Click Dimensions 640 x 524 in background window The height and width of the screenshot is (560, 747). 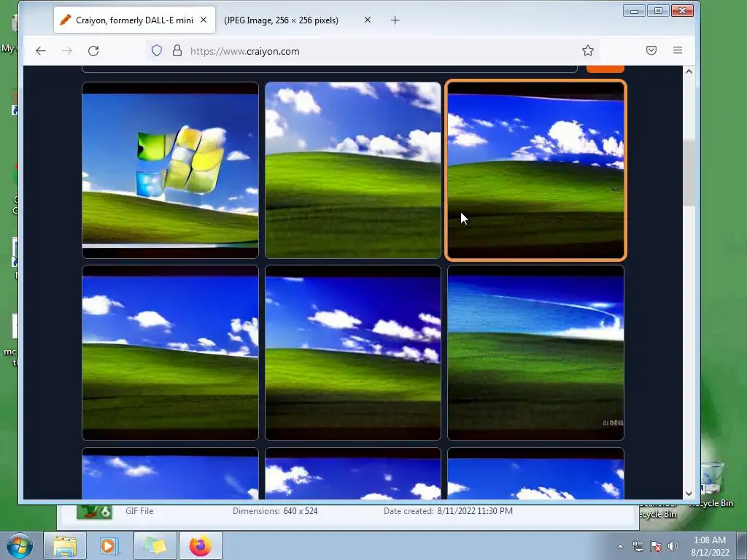275,511
